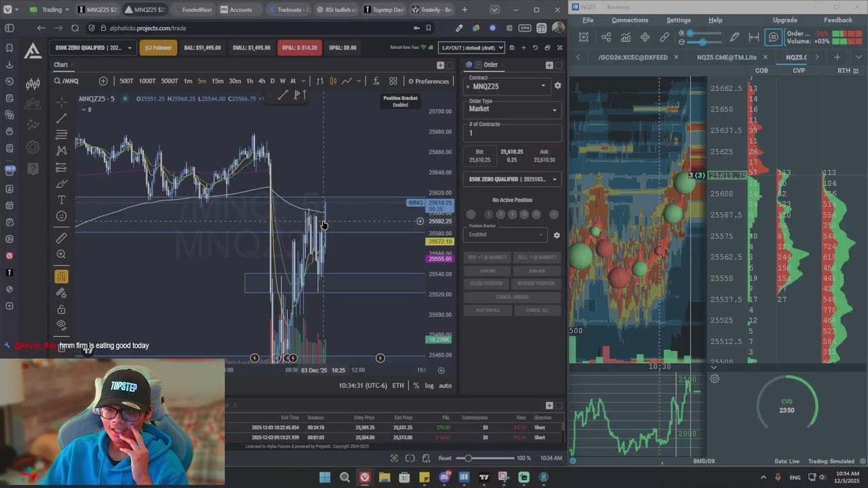Select the brush drawing tool
This screenshot has width=868, height=488.
point(62,184)
